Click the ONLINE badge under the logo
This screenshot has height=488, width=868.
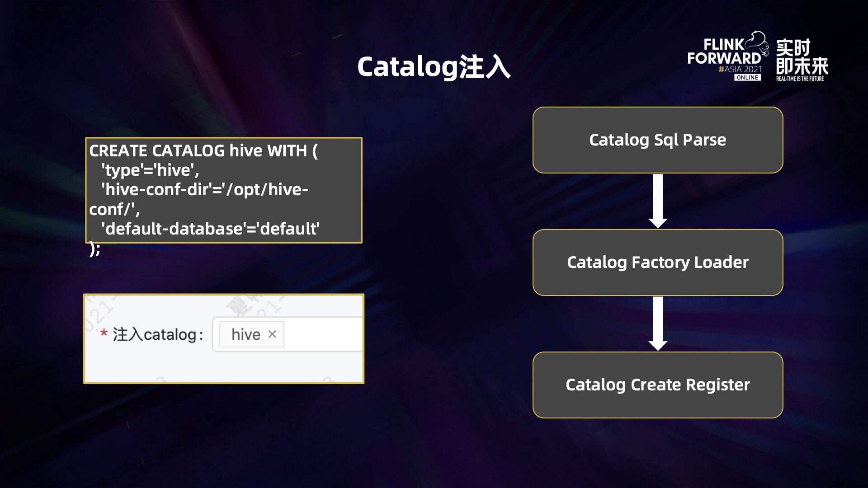coord(747,78)
